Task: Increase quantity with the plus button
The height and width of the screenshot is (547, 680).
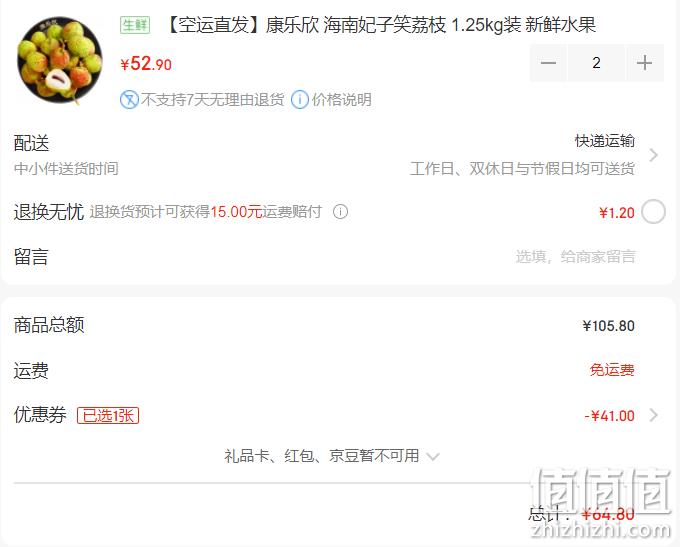Action: tap(644, 63)
